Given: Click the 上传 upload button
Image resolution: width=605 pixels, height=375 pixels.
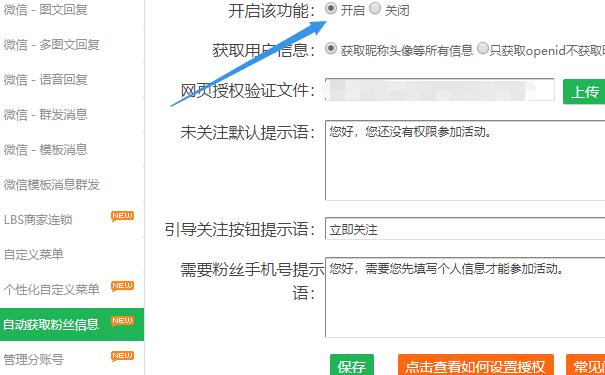Looking at the screenshot, I should 584,92.
